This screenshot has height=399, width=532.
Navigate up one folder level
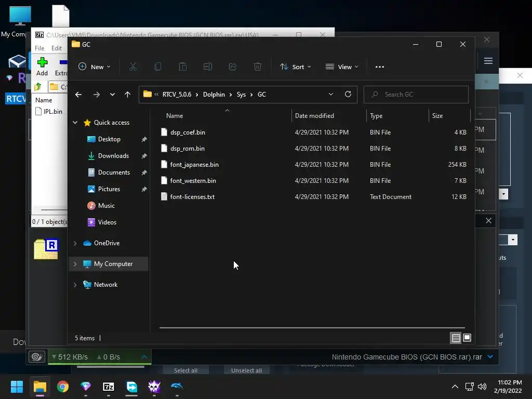[x=127, y=95]
